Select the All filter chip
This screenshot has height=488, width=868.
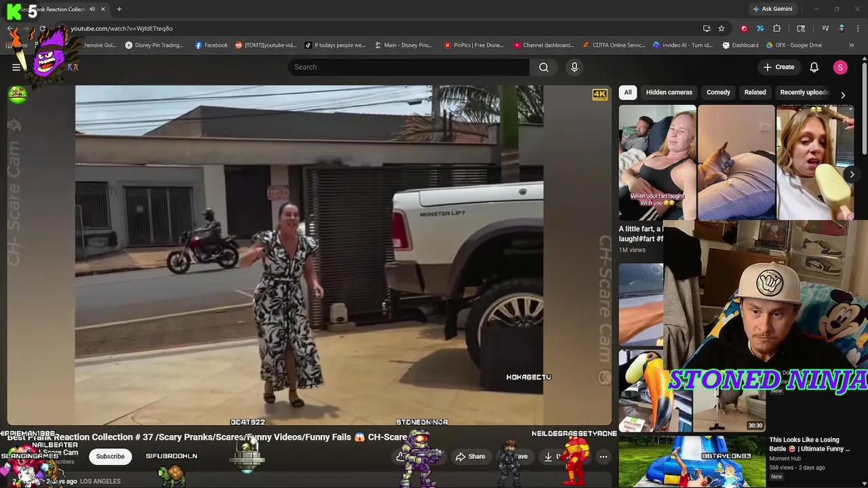(x=628, y=92)
